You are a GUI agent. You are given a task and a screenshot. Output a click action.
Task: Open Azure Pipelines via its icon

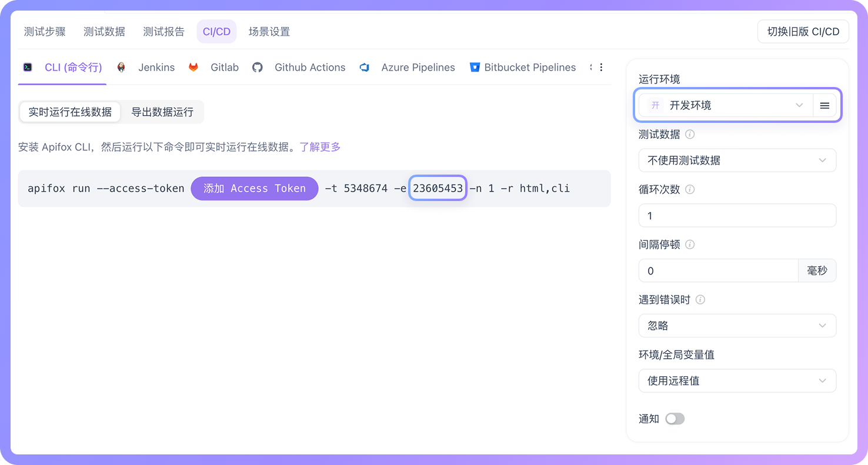[x=365, y=67]
